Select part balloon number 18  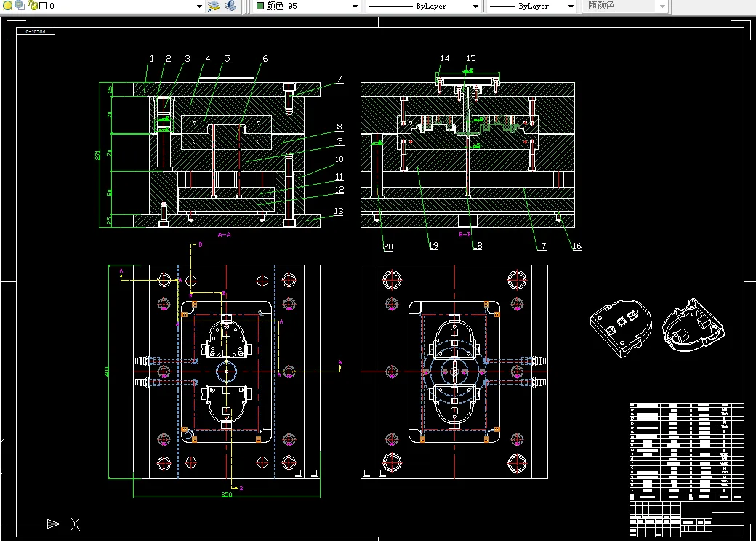click(478, 246)
